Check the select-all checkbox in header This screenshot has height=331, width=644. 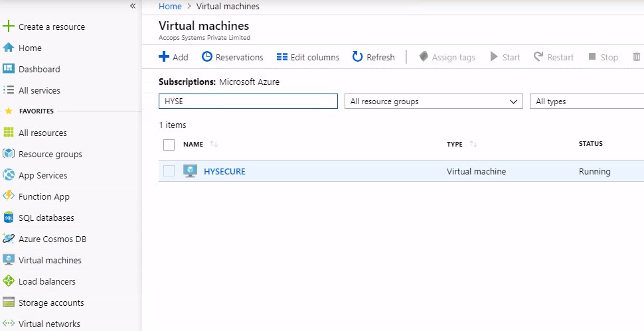point(169,145)
